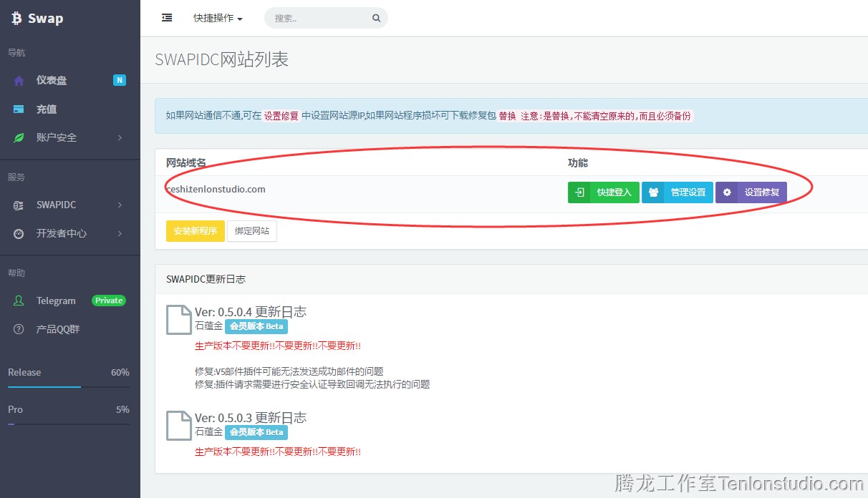Click the file icon for Ver 0.5.0.3
Image resolution: width=868 pixels, height=498 pixels.
(x=178, y=426)
